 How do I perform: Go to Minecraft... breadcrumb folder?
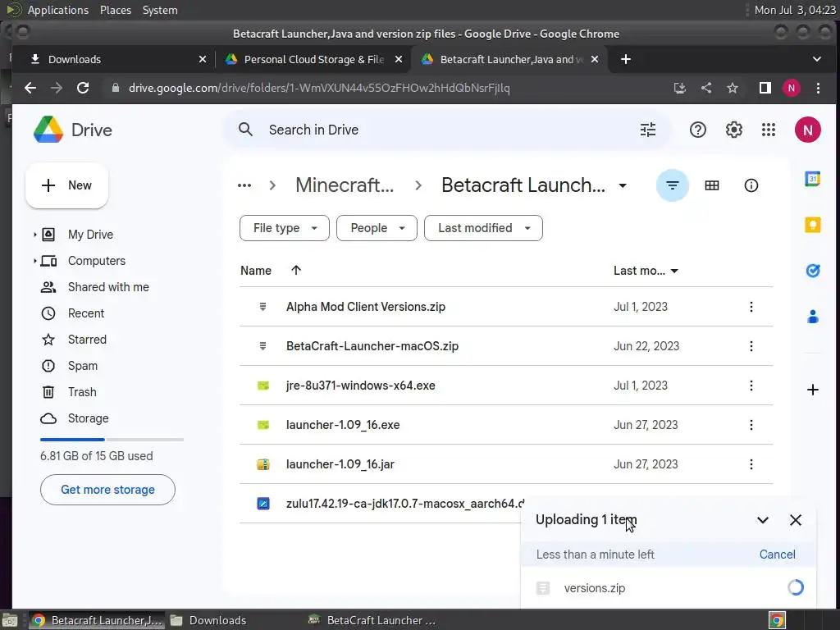pos(345,185)
